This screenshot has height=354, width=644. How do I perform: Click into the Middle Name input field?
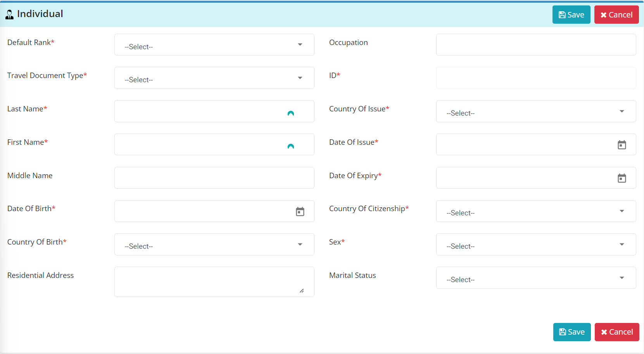point(214,178)
